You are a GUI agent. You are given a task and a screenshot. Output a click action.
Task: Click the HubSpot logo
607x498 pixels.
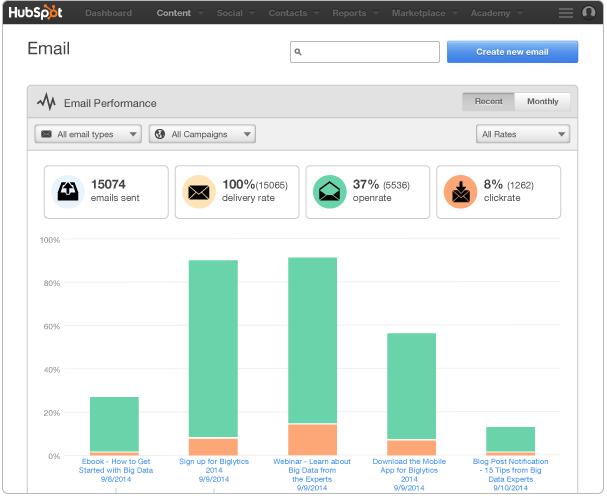[37, 13]
